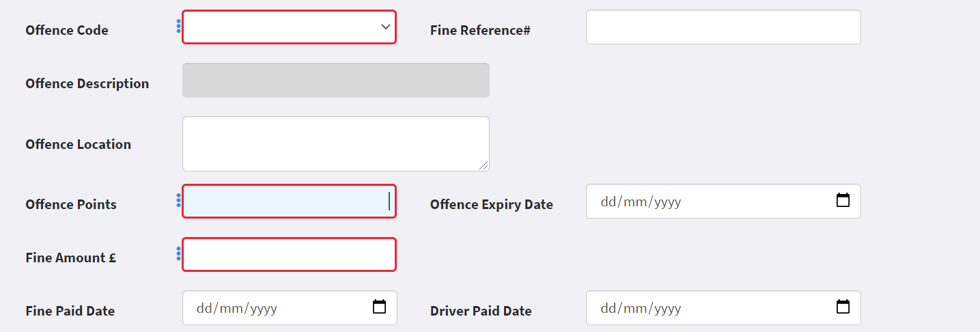
Task: Select the yyyy segment of Fine Paid Date
Action: [x=264, y=309]
